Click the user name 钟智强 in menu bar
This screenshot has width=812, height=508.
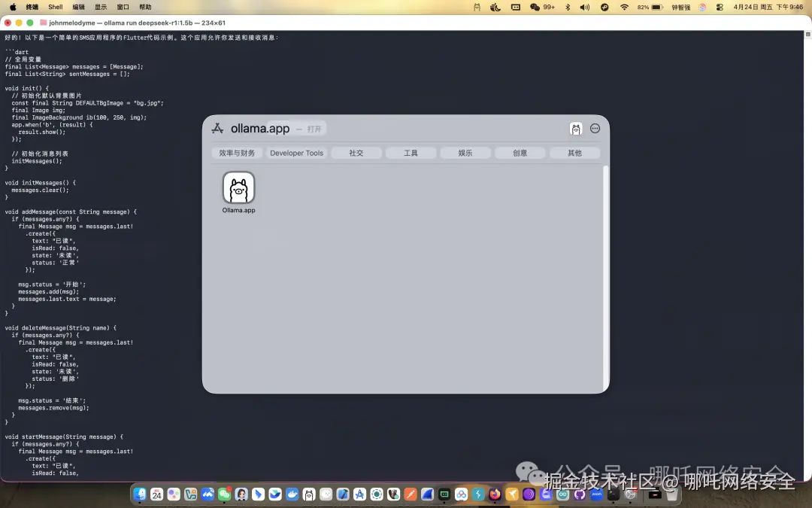point(681,8)
